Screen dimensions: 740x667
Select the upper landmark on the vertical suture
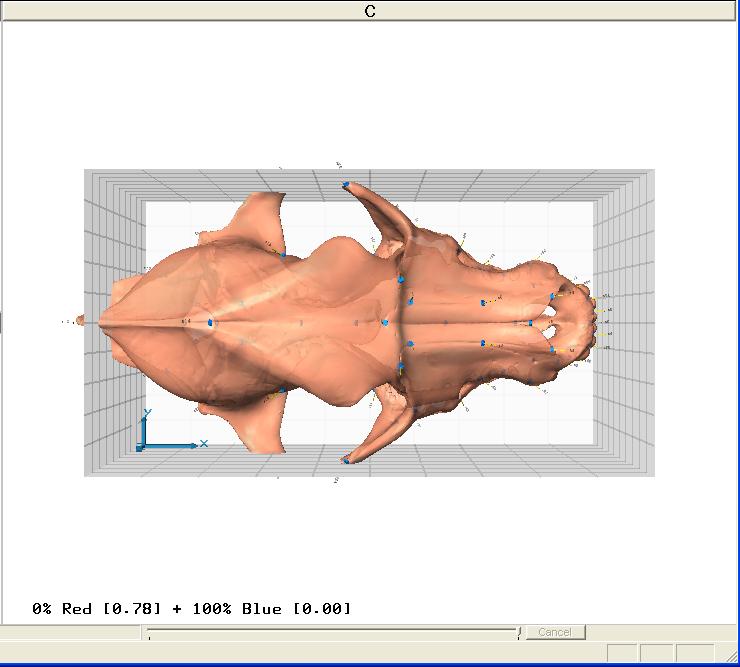(x=401, y=280)
